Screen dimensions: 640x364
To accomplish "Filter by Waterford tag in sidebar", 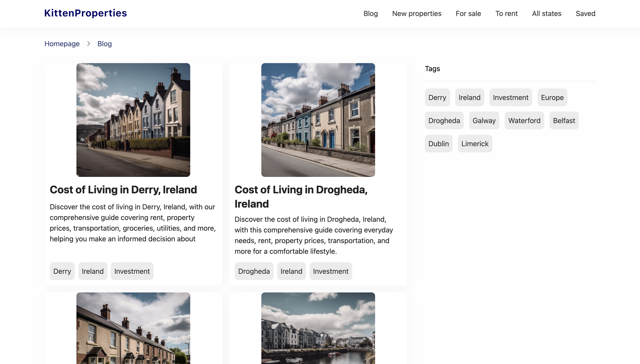I will [524, 120].
